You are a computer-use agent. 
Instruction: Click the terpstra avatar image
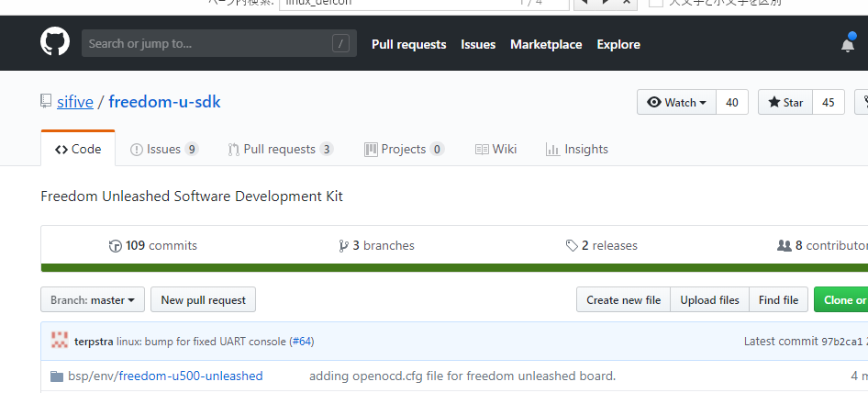pyautogui.click(x=60, y=341)
